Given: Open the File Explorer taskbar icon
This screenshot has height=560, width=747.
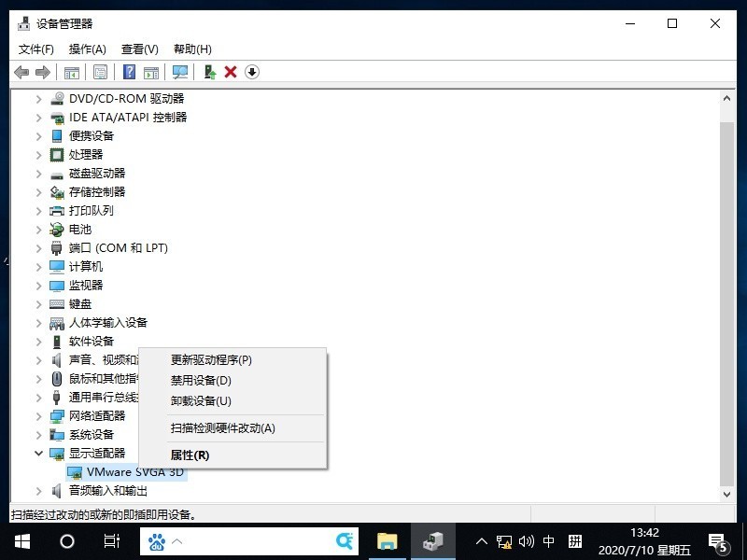Looking at the screenshot, I should click(x=388, y=541).
